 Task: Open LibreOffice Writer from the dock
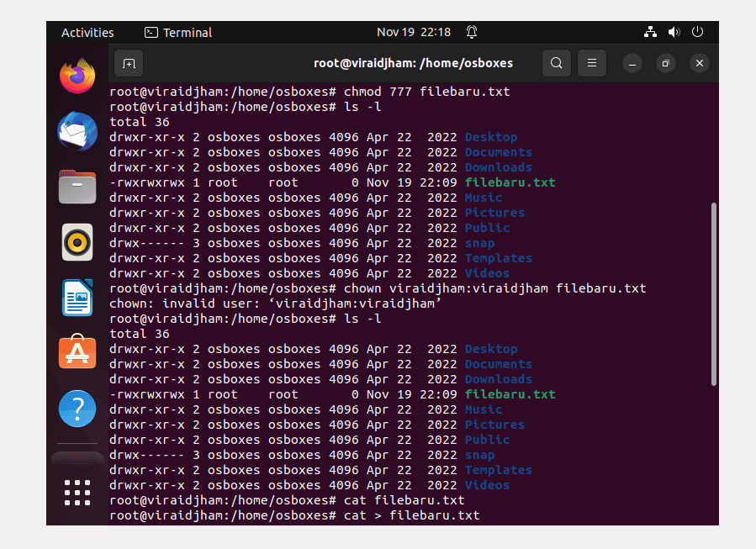click(77, 298)
